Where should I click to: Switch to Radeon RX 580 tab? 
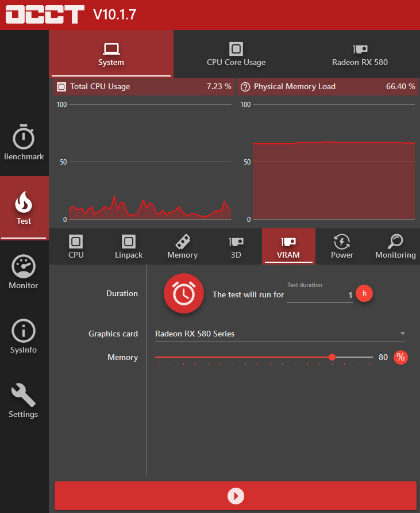[x=360, y=54]
